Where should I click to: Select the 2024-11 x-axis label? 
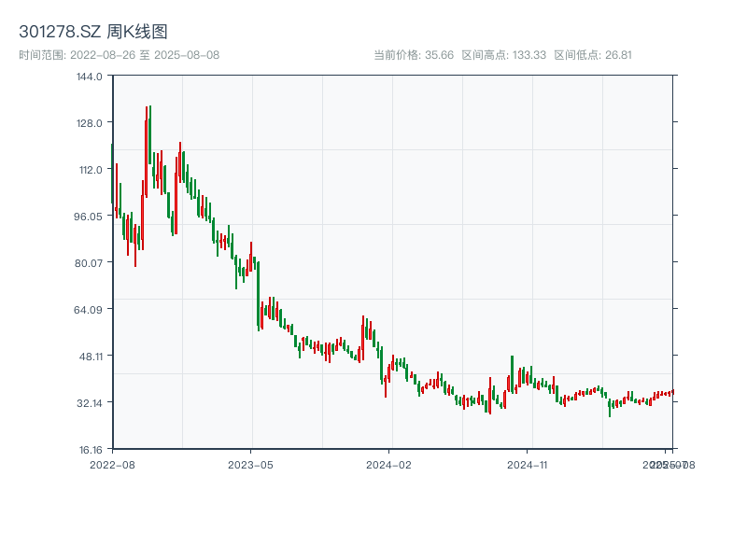point(527,464)
